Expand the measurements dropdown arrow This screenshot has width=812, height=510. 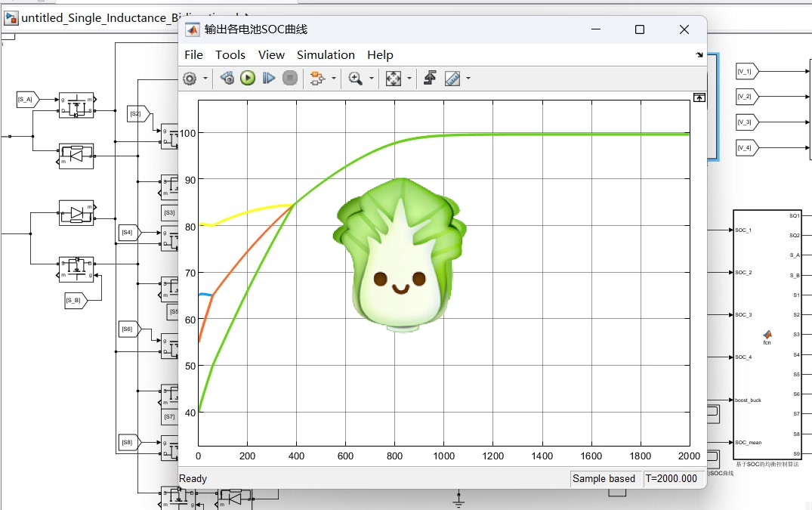click(x=468, y=79)
